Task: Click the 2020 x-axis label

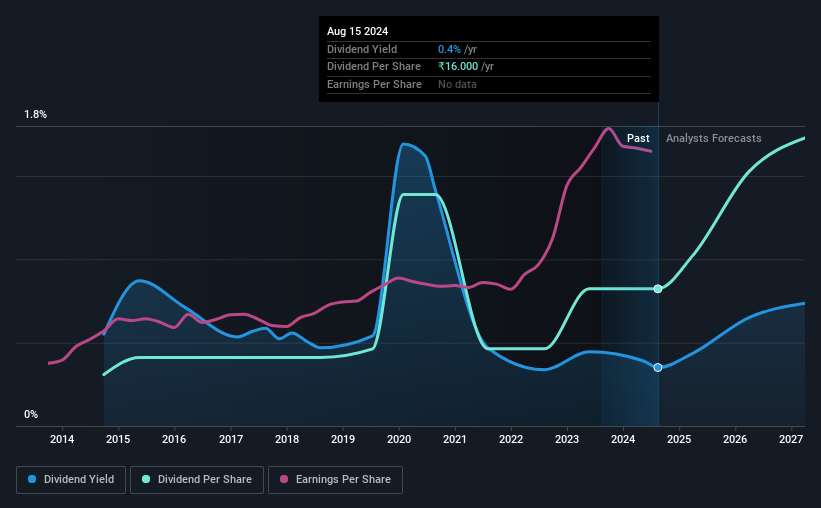Action: point(399,439)
